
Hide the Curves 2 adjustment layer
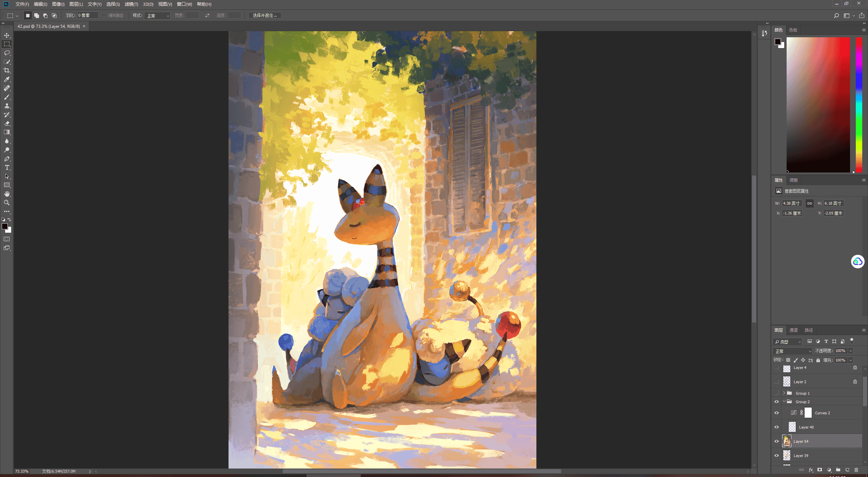[776, 413]
